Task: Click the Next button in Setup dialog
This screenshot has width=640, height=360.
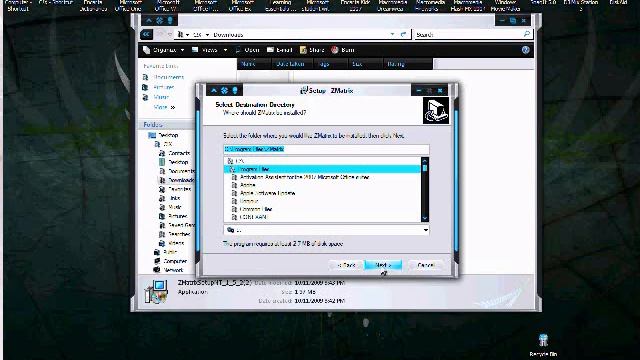Action: 383,265
